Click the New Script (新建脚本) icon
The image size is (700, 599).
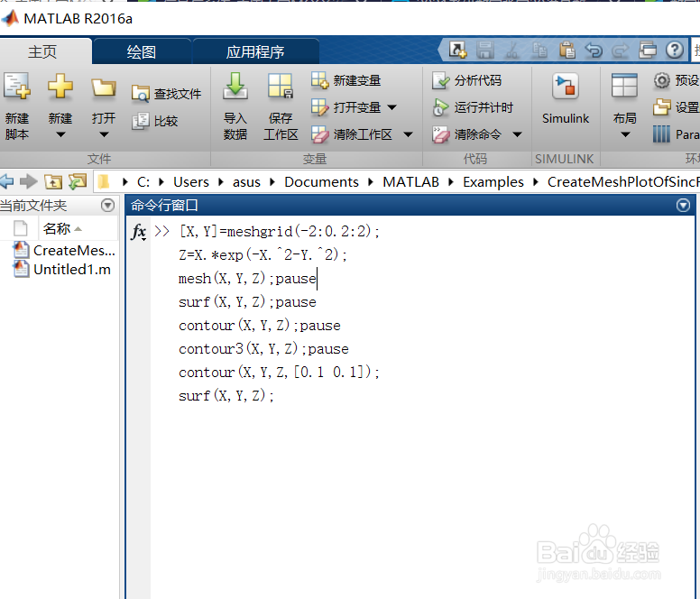(17, 86)
